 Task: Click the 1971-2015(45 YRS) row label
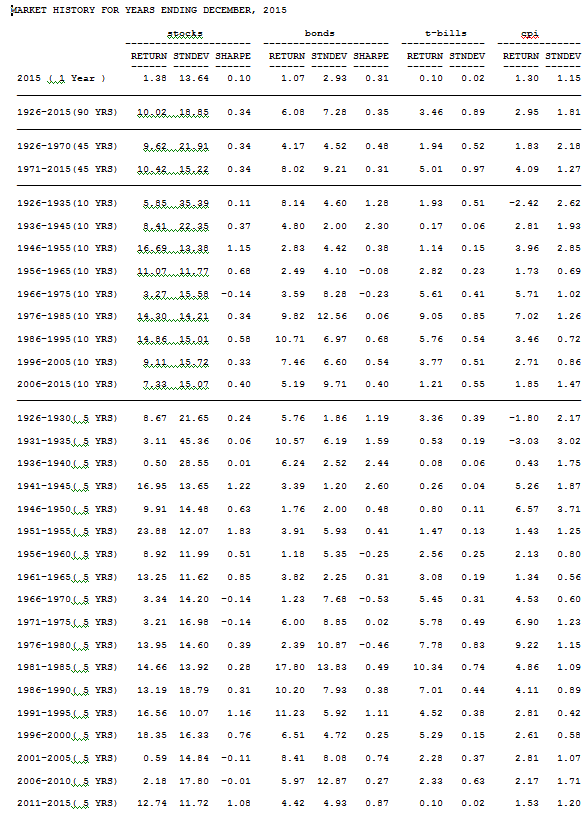[x=67, y=169]
